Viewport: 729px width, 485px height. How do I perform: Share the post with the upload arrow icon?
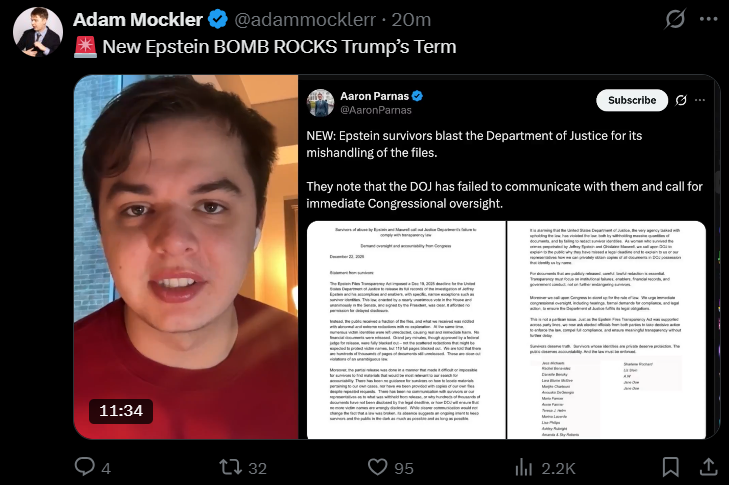709,467
